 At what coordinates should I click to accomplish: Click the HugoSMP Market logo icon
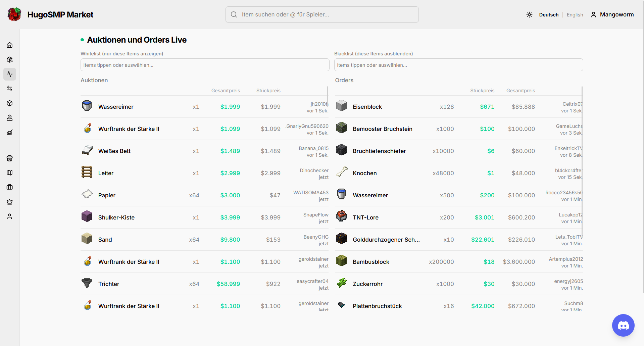click(14, 14)
